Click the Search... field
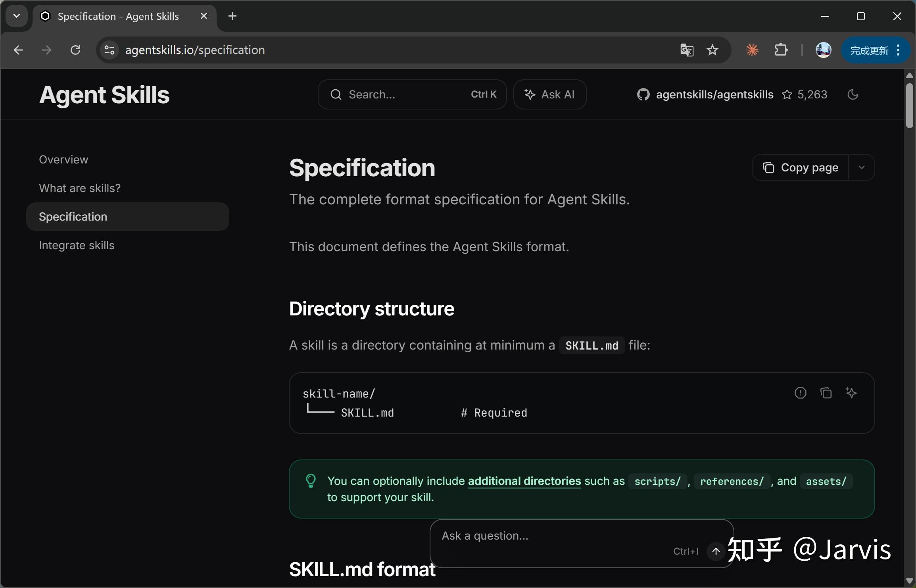 412,94
